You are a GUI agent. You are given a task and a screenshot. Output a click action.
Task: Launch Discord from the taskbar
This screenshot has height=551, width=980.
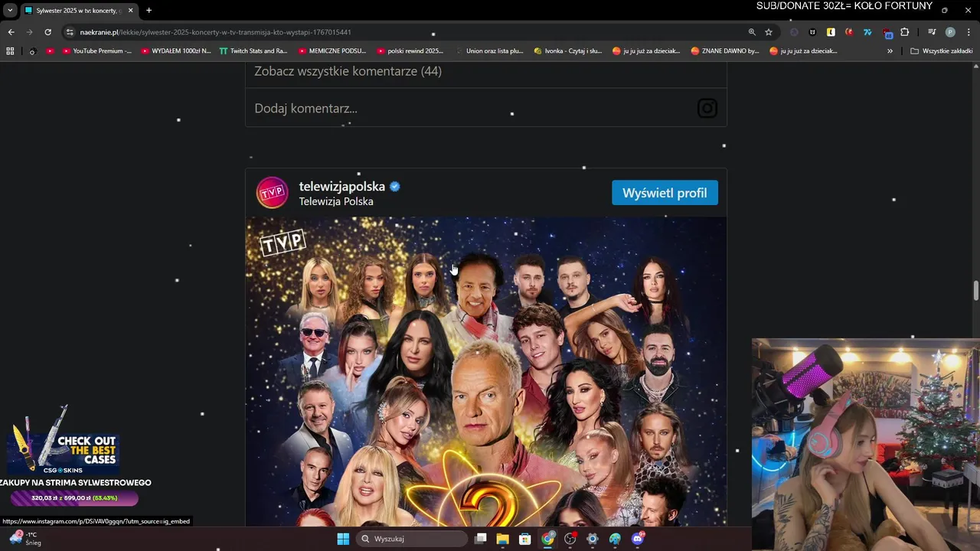(x=638, y=539)
